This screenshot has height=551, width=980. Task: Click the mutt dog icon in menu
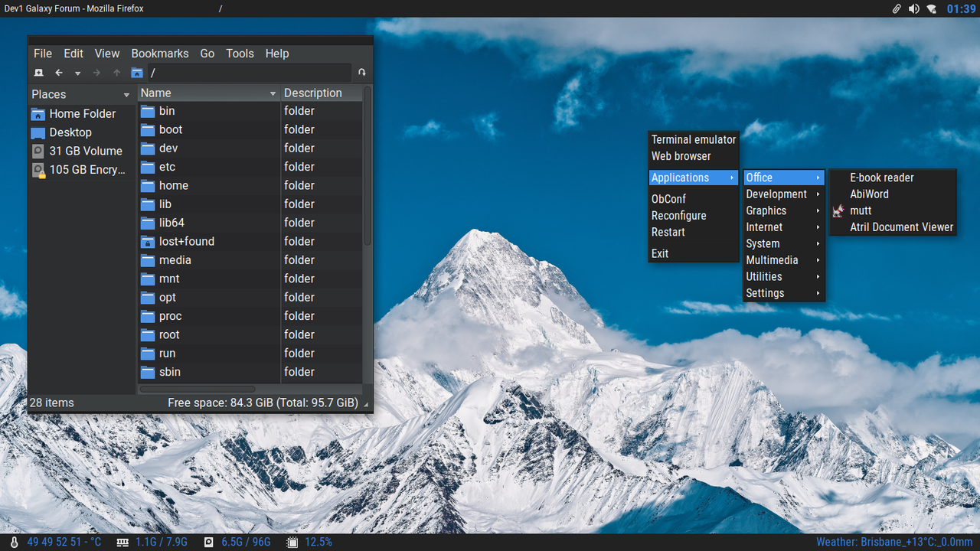(x=839, y=210)
